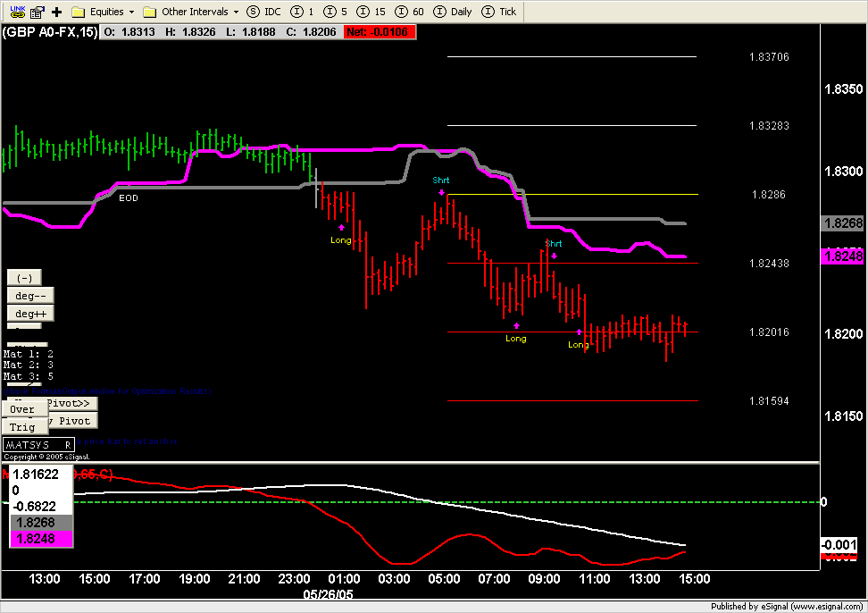Viewport: 868px width, 613px height.
Task: Click the -0.6822 value in cursor box
Action: tap(34, 507)
